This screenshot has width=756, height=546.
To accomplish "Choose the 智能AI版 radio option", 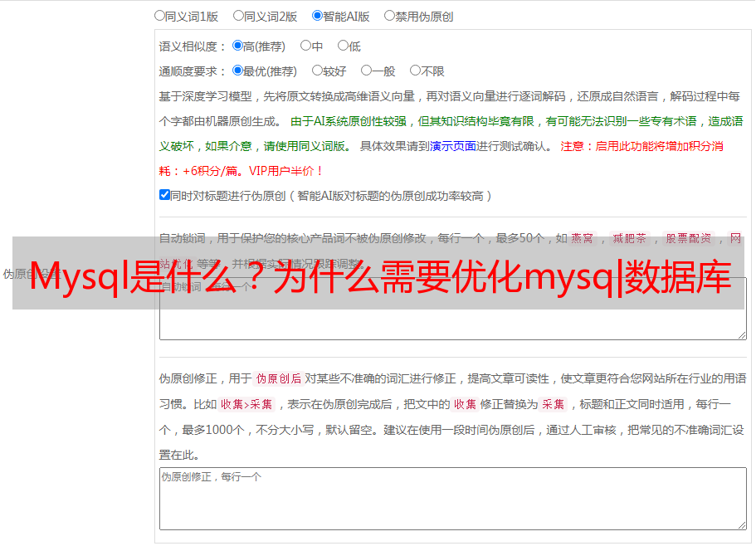I will pyautogui.click(x=317, y=16).
